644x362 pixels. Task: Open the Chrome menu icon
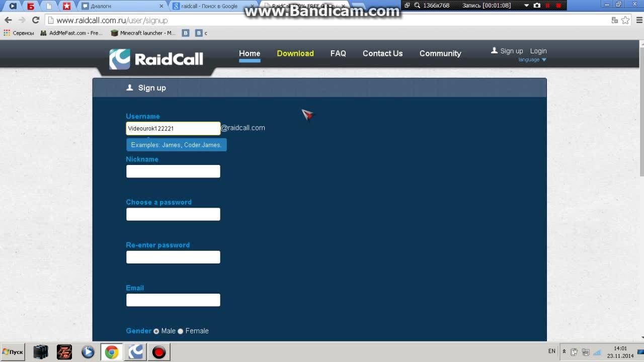(639, 20)
